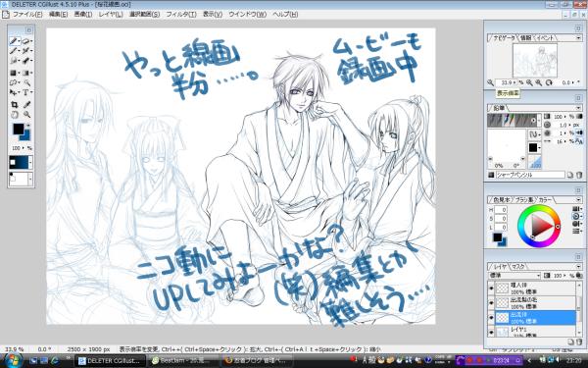This screenshot has height=368, width=588.
Task: Click the background blue color swatch in the toolbox
Action: pos(25,135)
